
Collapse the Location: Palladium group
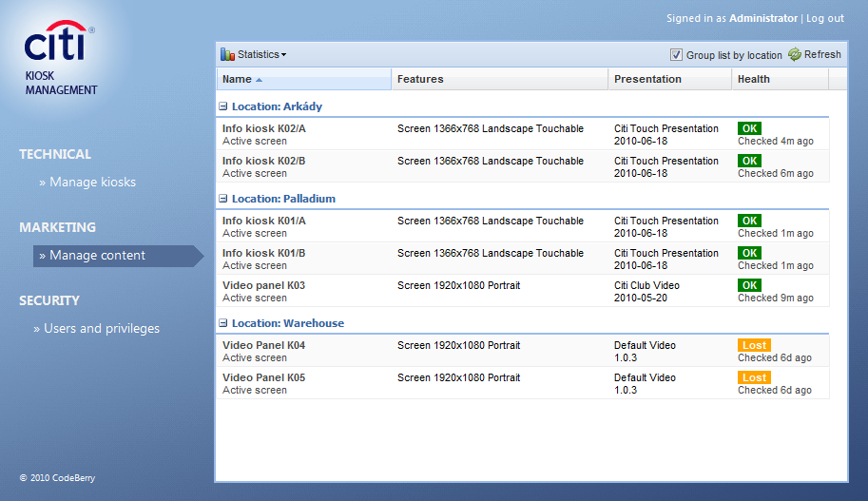pos(223,198)
